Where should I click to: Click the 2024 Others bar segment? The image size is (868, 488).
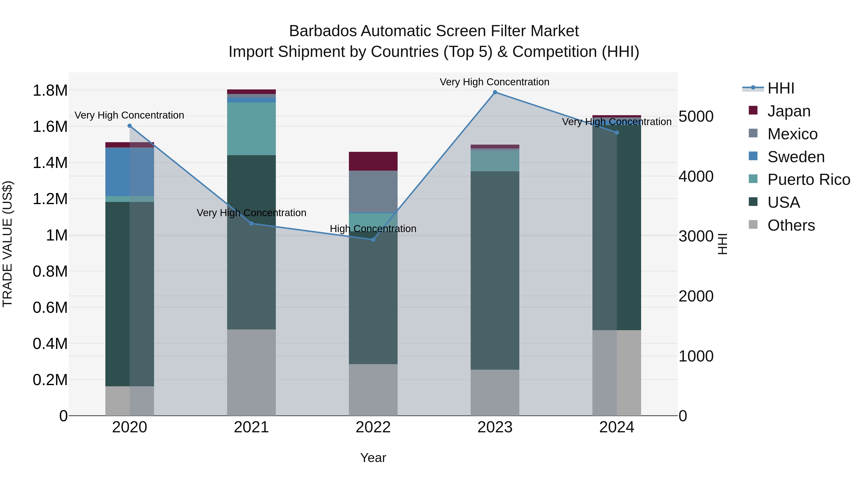617,373
